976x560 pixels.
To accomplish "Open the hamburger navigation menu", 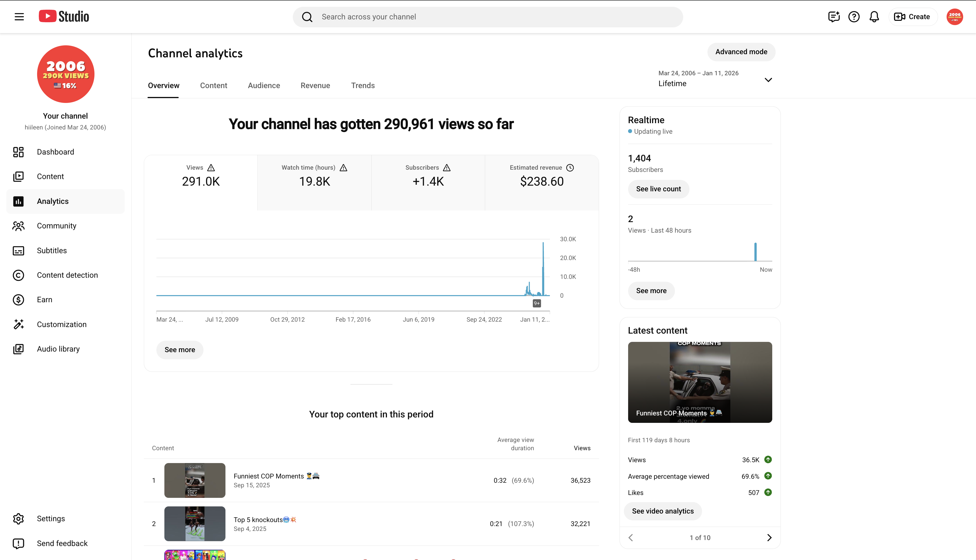I will (19, 17).
